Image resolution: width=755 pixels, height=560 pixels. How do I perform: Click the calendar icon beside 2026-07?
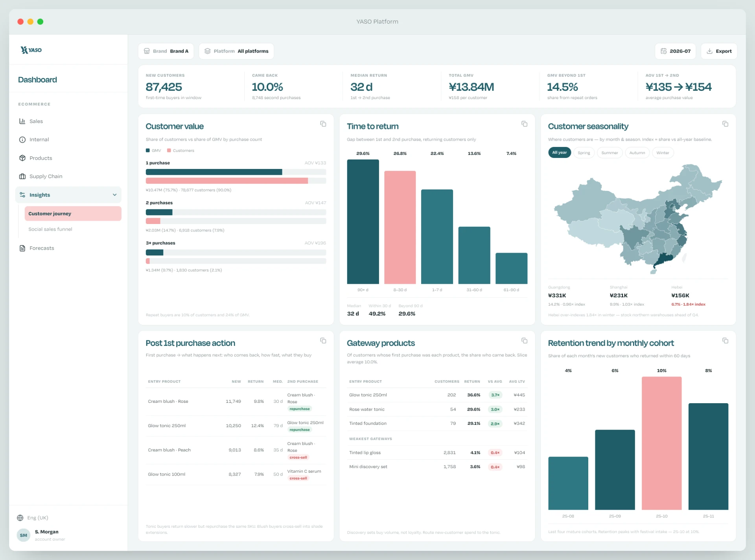tap(663, 51)
